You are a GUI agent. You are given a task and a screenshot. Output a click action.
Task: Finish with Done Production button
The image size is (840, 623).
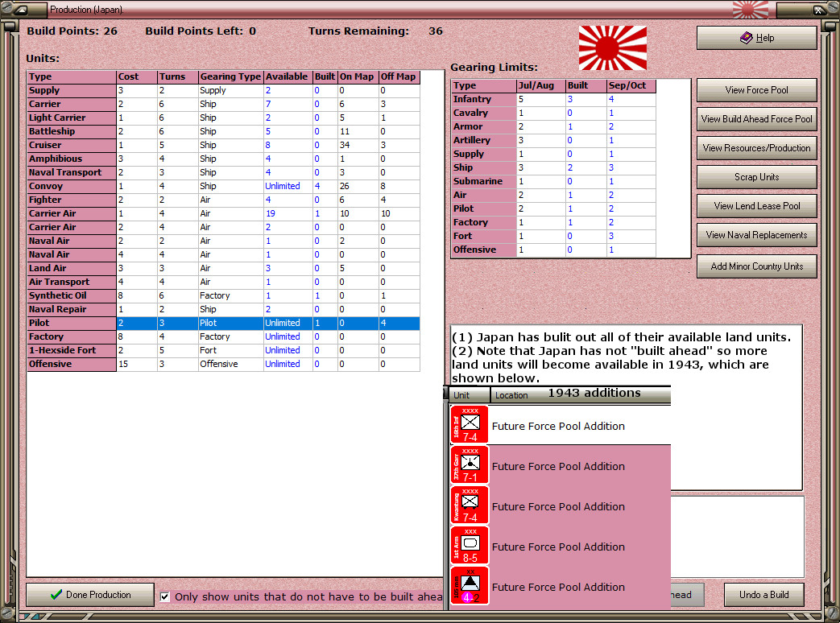click(90, 595)
